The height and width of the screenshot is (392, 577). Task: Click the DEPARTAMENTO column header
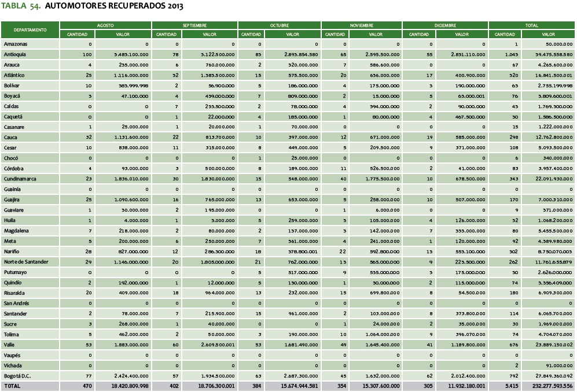point(31,29)
